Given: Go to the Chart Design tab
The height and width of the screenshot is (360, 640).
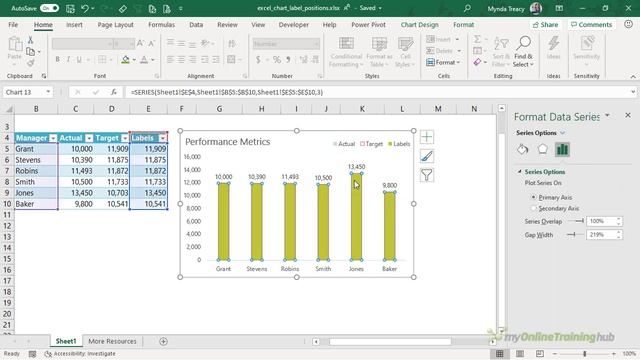Looking at the screenshot, I should [419, 24].
